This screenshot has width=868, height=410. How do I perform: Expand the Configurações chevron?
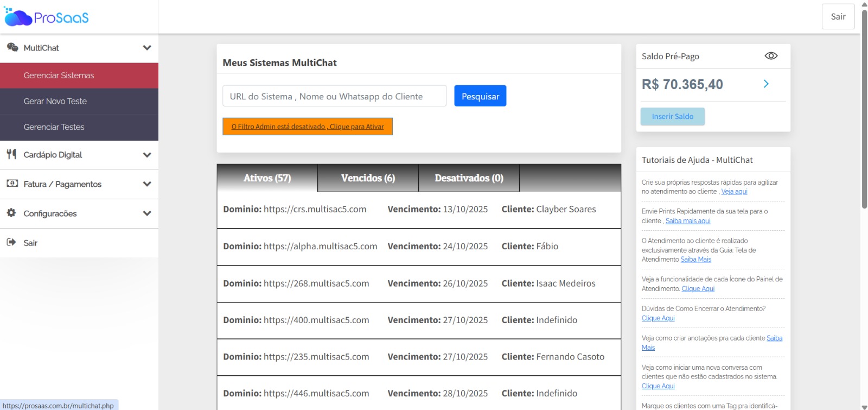[x=146, y=213]
